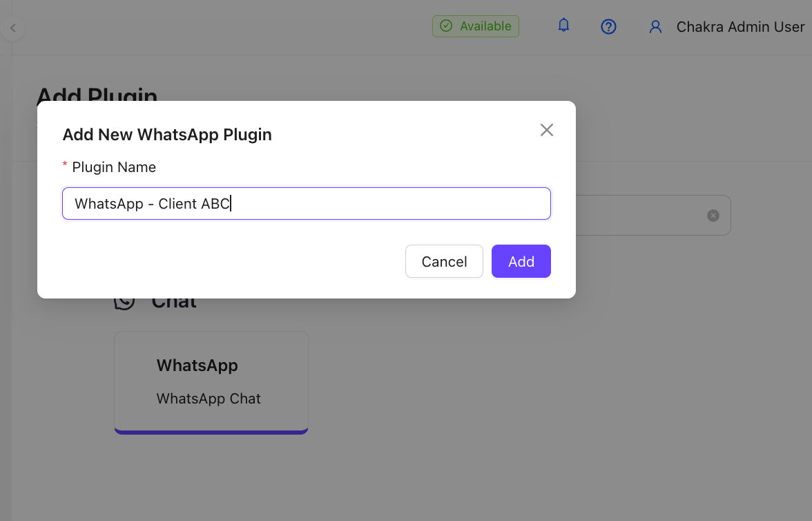Select the WhatsApp Chat plugin card

click(x=211, y=382)
